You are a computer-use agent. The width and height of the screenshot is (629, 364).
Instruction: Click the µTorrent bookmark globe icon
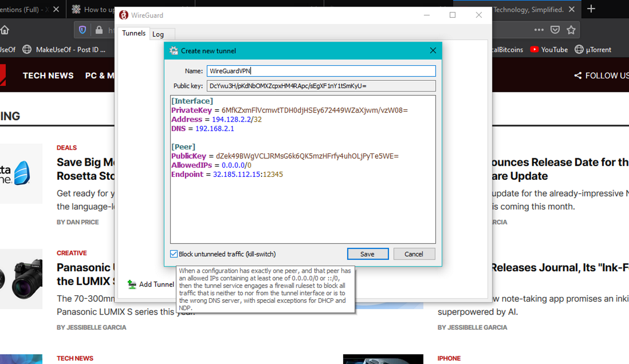tap(579, 49)
